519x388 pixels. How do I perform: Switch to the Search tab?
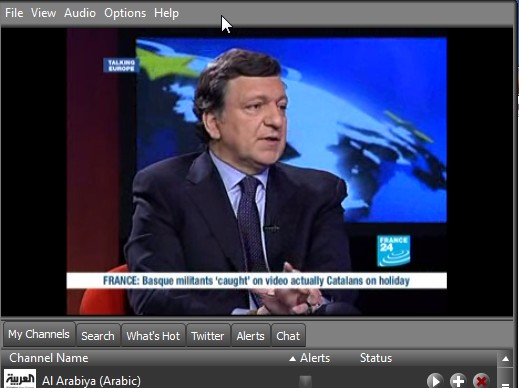tap(98, 335)
